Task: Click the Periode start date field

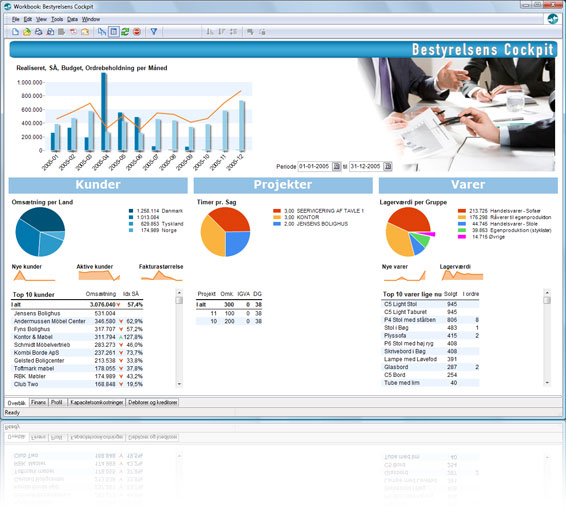Action: [x=314, y=166]
